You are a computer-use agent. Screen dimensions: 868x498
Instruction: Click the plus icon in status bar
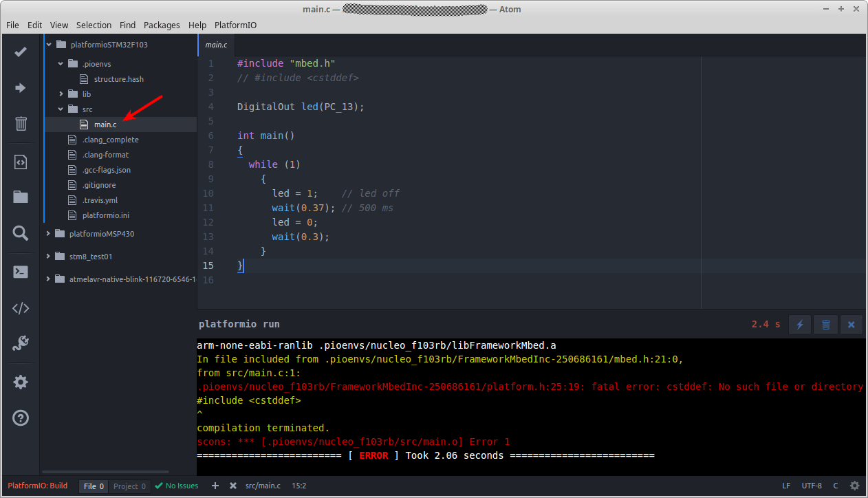tap(215, 486)
